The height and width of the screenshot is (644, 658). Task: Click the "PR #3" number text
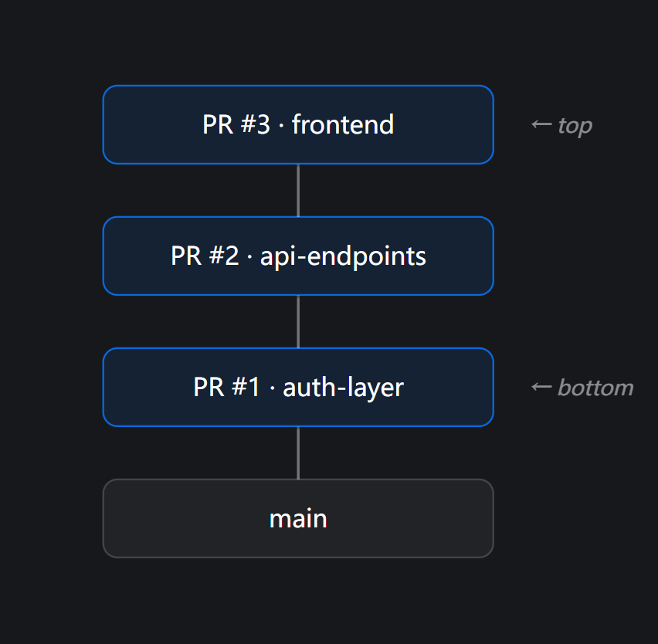point(236,124)
